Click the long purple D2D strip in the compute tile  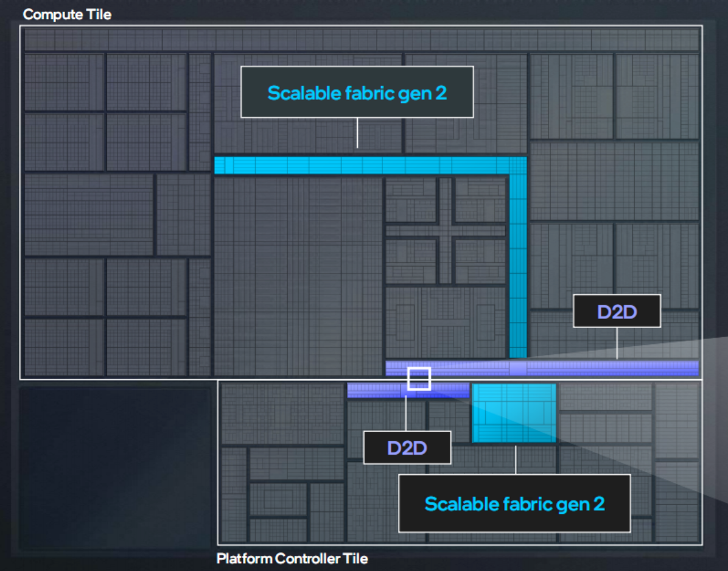[x=542, y=368]
